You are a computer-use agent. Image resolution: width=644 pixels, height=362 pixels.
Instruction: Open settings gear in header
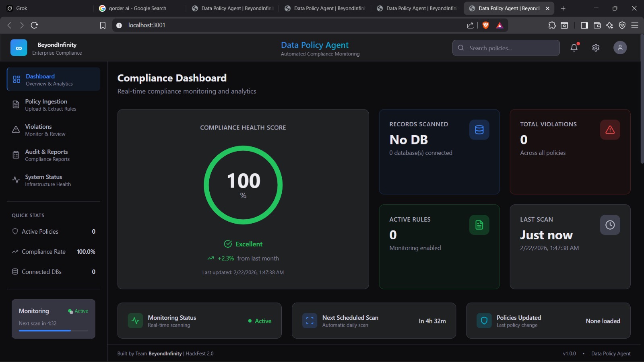(596, 48)
